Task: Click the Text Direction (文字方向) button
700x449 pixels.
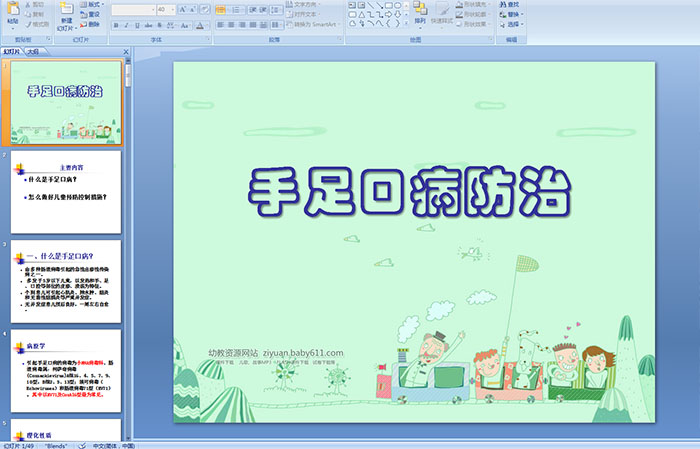Action: coord(303,4)
